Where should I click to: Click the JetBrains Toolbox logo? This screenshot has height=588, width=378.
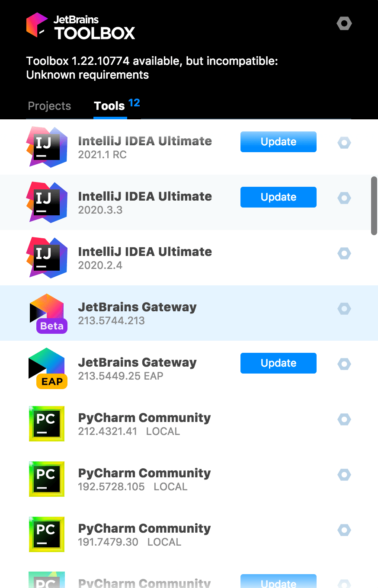pos(80,25)
